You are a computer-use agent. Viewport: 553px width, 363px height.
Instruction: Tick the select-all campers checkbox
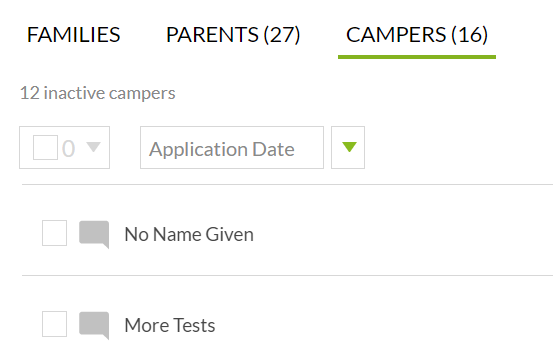[45, 147]
